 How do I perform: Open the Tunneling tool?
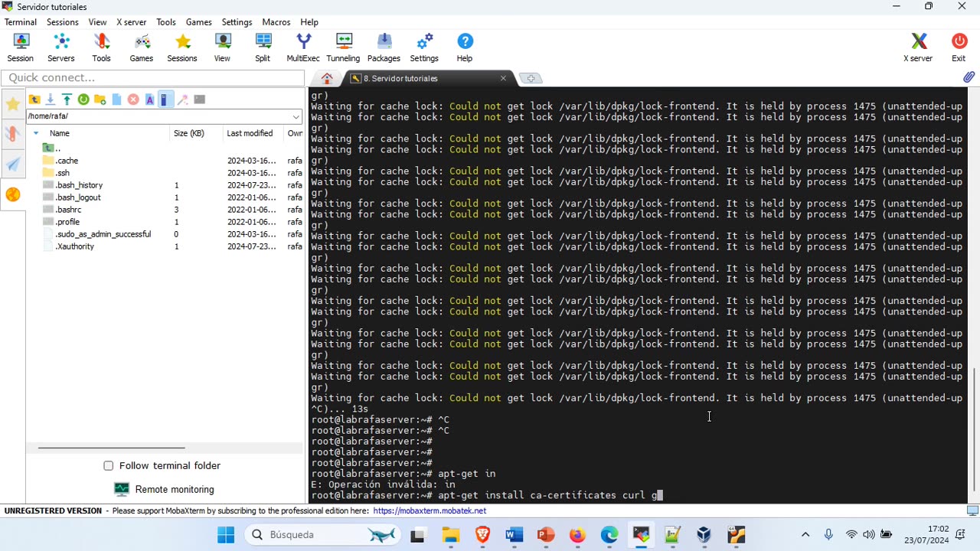(x=343, y=47)
